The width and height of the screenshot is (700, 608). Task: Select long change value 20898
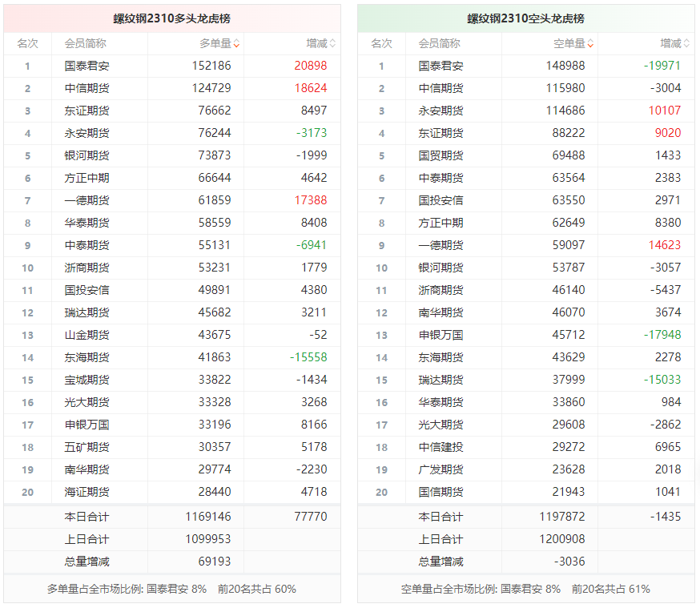pos(311,66)
